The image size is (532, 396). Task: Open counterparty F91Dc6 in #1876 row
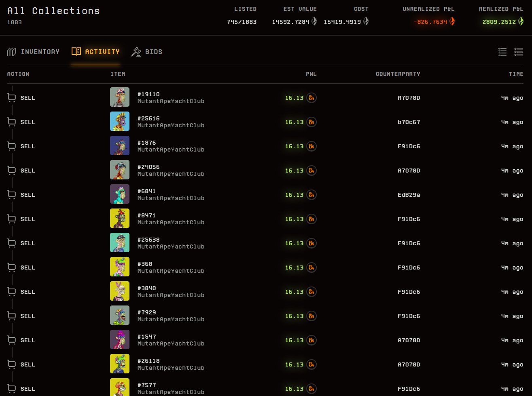click(x=409, y=146)
